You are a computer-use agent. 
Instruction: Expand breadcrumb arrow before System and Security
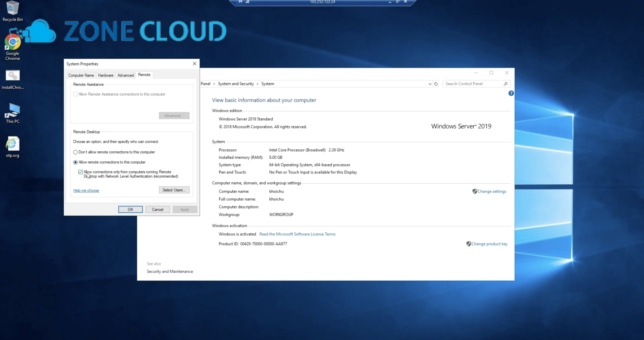coord(214,84)
